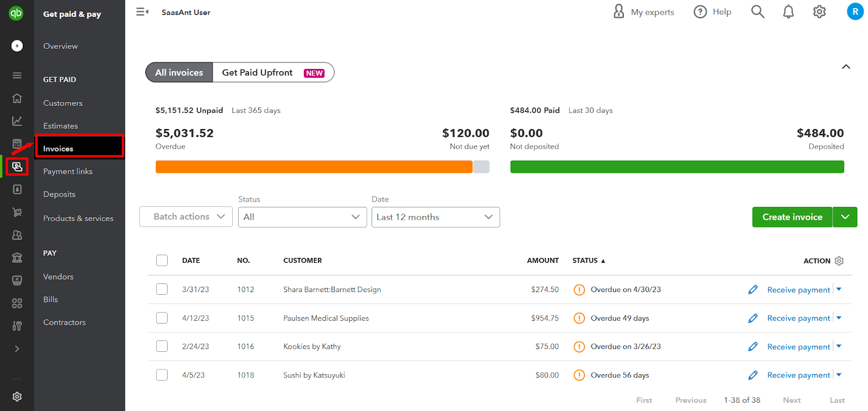Click the QuickBooks logo icon
868x411 pixels.
pyautogui.click(x=16, y=12)
